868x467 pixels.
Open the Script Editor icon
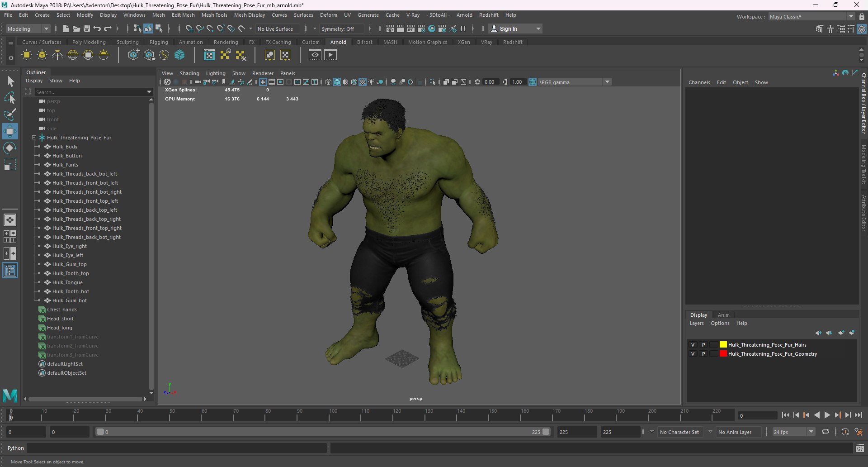click(859, 448)
